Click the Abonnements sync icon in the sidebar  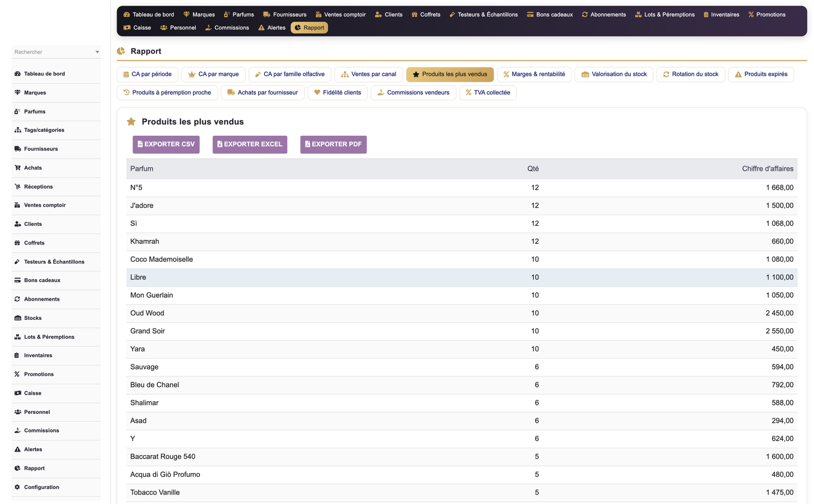[x=17, y=299]
